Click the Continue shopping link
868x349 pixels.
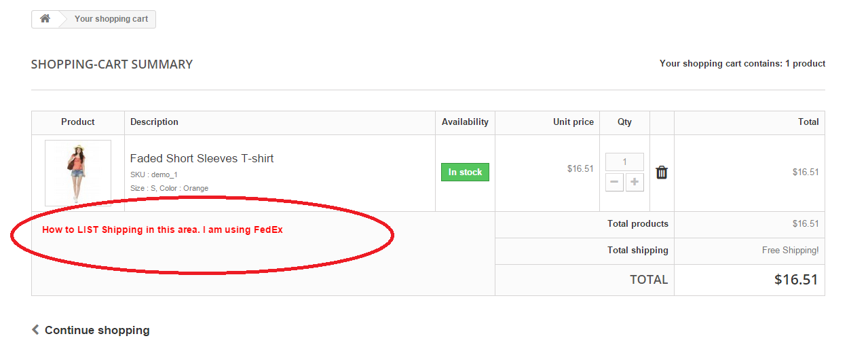point(97,331)
